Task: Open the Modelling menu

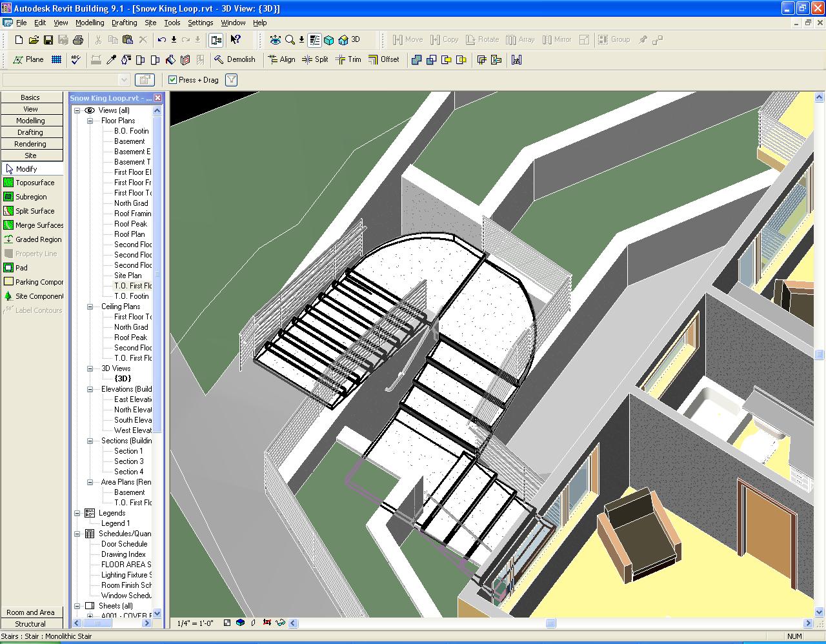Action: click(90, 23)
